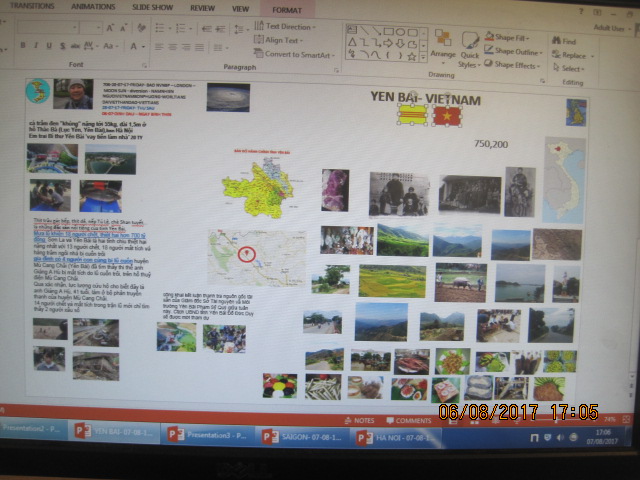This screenshot has height=480, width=640.
Task: Open PowerPoint Help question mark
Action: tap(581, 11)
